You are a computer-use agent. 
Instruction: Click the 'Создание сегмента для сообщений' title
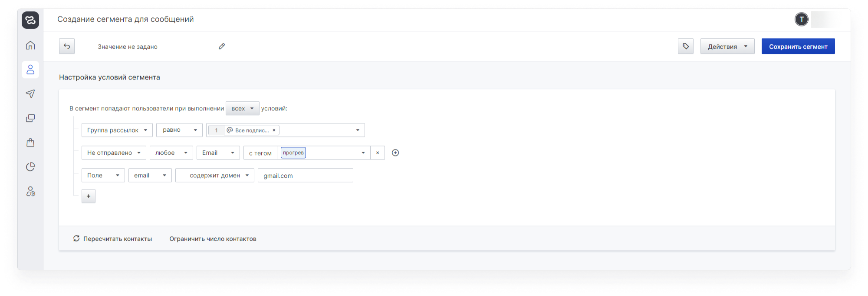(x=125, y=19)
